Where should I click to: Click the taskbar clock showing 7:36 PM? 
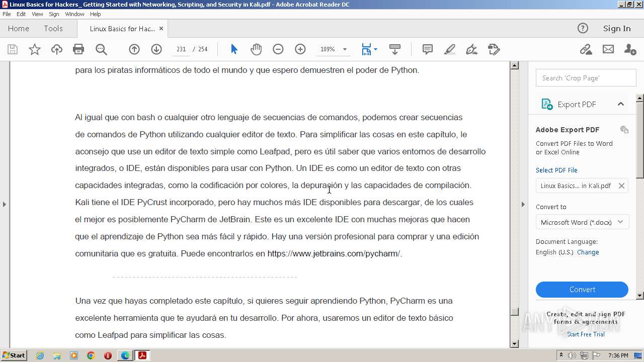coord(618,355)
